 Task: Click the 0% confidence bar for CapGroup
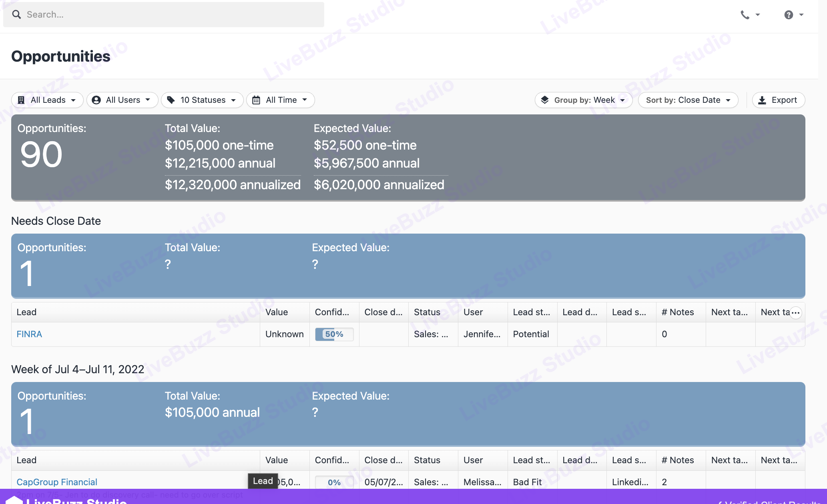click(334, 482)
